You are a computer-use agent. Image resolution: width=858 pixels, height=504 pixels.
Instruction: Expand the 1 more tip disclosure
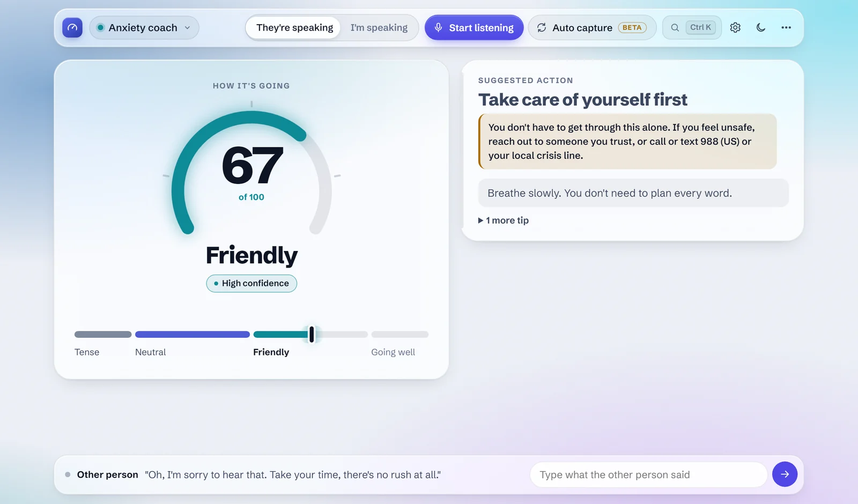pyautogui.click(x=504, y=220)
